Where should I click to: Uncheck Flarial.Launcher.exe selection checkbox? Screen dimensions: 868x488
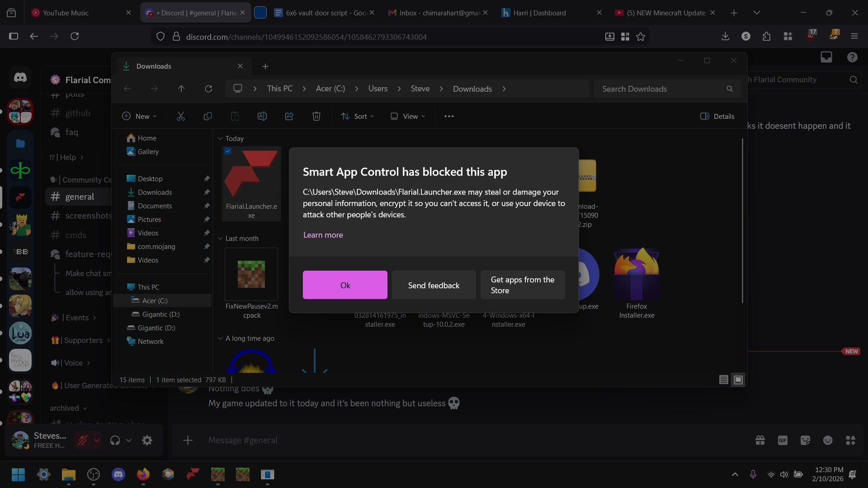[228, 151]
